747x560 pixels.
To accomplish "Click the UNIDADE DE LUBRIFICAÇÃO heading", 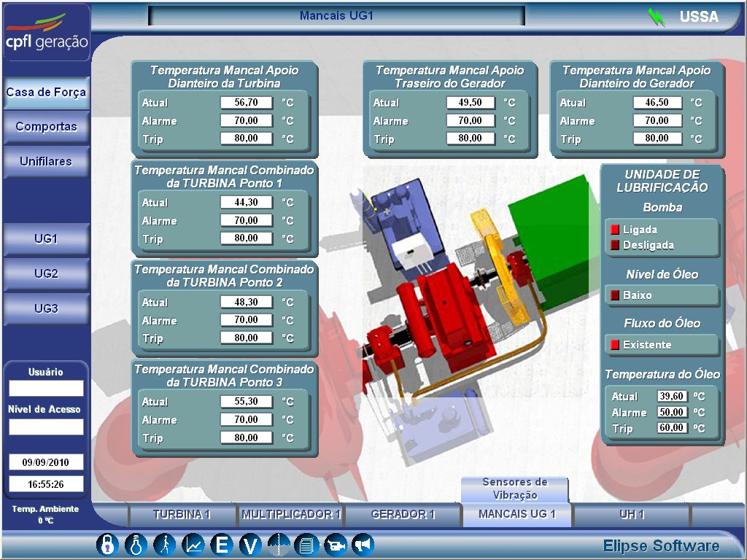I will [x=662, y=181].
